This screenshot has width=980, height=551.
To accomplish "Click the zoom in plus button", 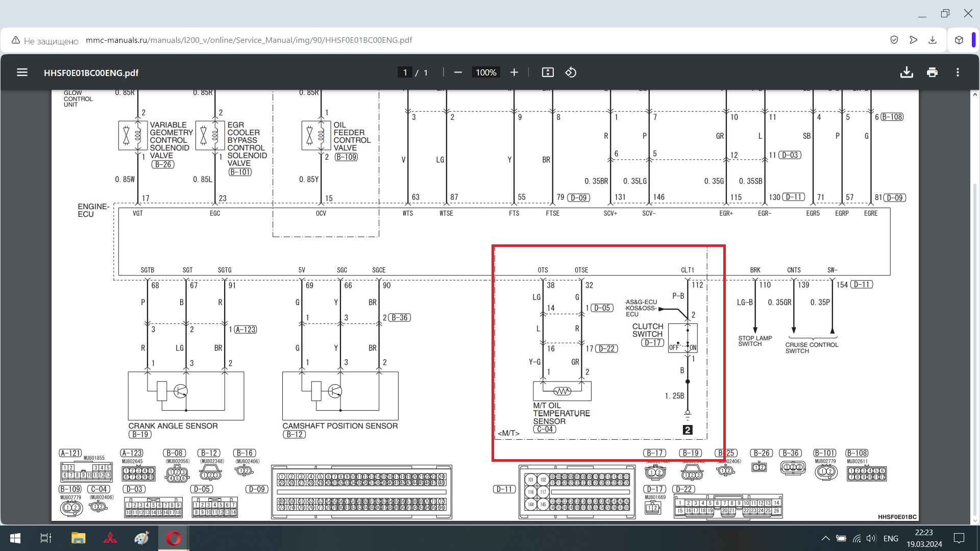I will click(514, 72).
